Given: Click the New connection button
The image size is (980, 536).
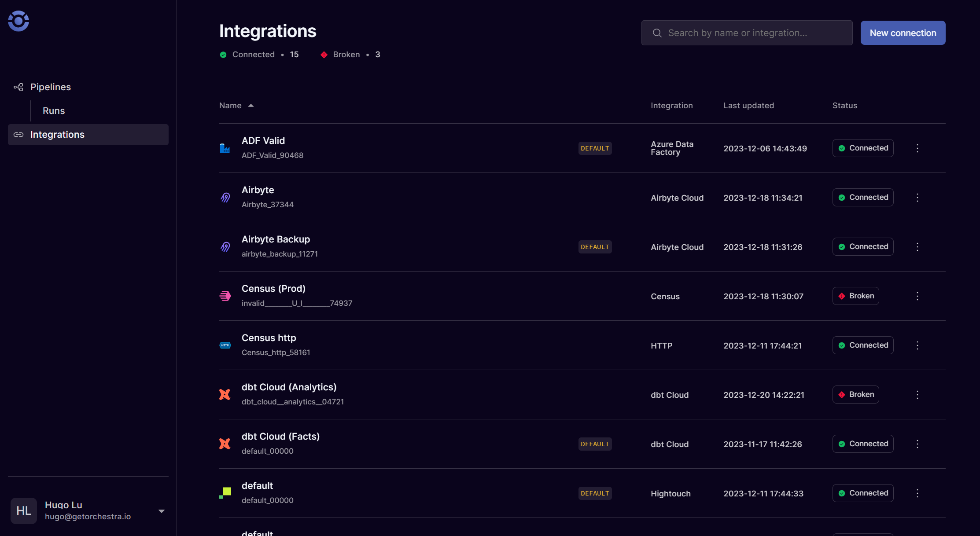Looking at the screenshot, I should (903, 33).
